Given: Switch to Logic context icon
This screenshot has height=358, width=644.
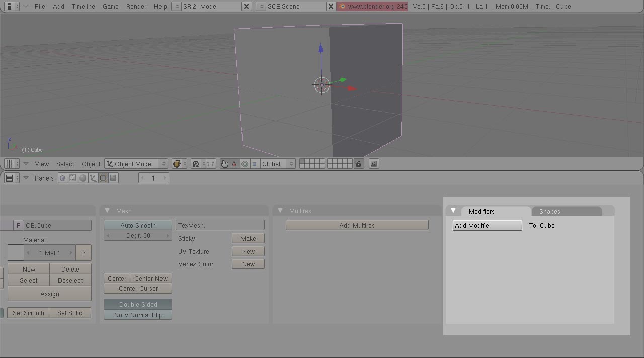Looking at the screenshot, I should point(62,178).
